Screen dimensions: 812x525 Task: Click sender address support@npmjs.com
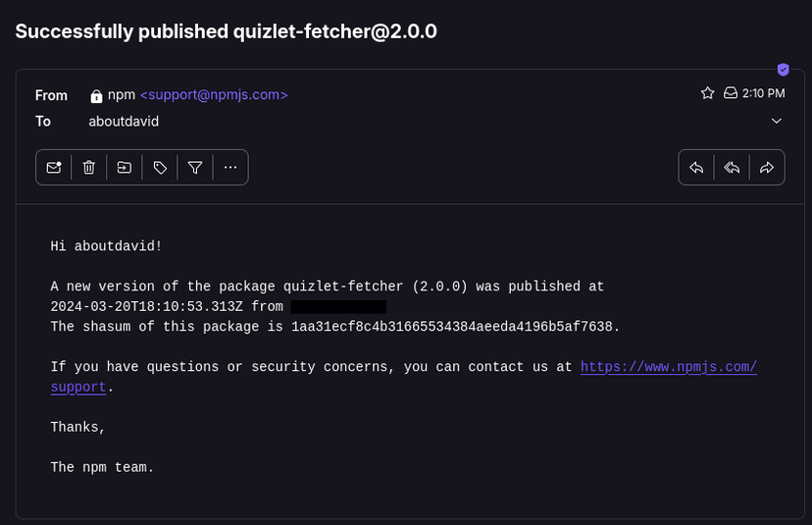pyautogui.click(x=214, y=95)
